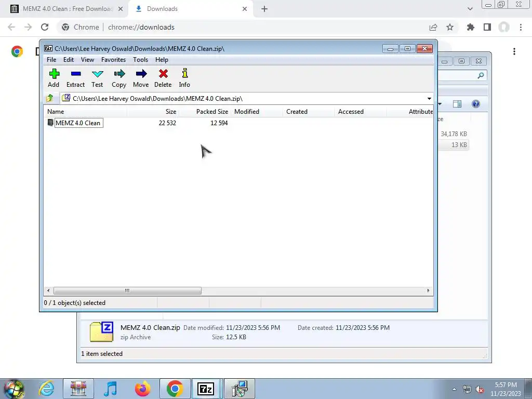Sort the list by Name column
532x399 pixels.
[x=86, y=112]
